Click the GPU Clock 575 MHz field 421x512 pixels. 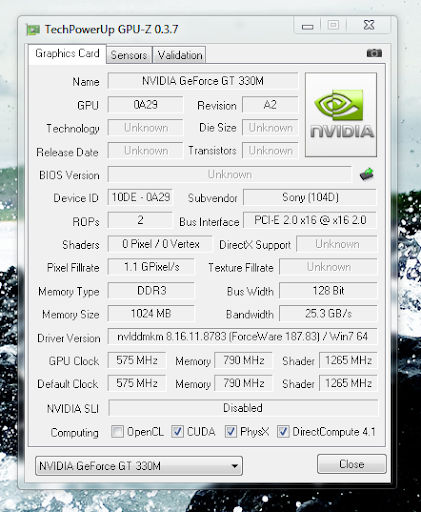(x=137, y=360)
